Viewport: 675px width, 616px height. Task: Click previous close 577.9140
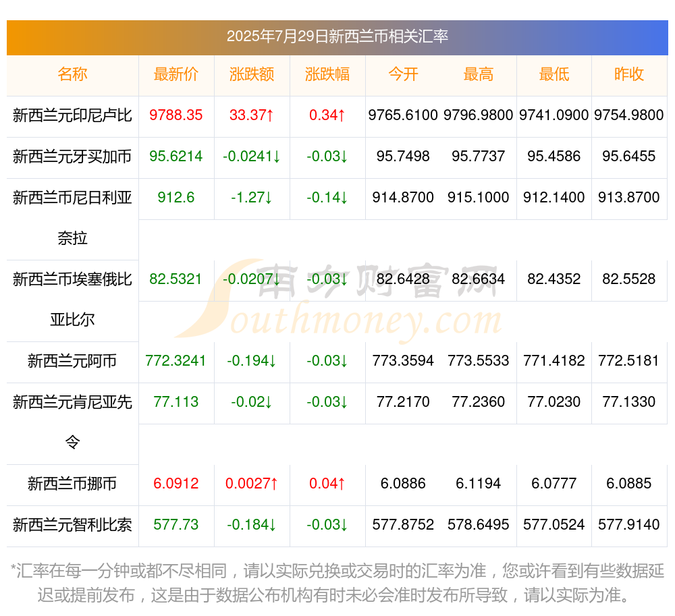pyautogui.click(x=629, y=524)
